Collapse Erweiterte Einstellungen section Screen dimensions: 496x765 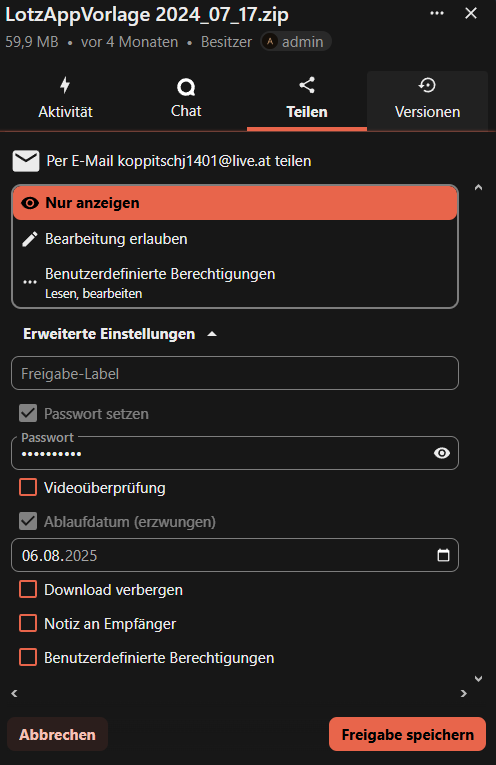[119, 334]
